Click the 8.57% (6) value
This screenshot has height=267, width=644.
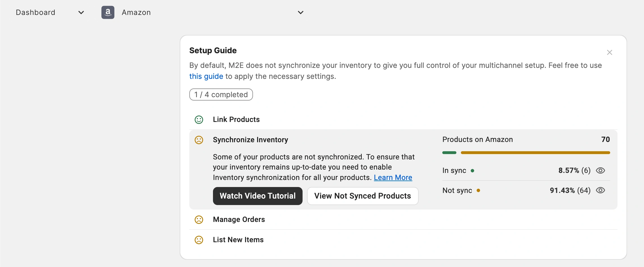pyautogui.click(x=574, y=170)
